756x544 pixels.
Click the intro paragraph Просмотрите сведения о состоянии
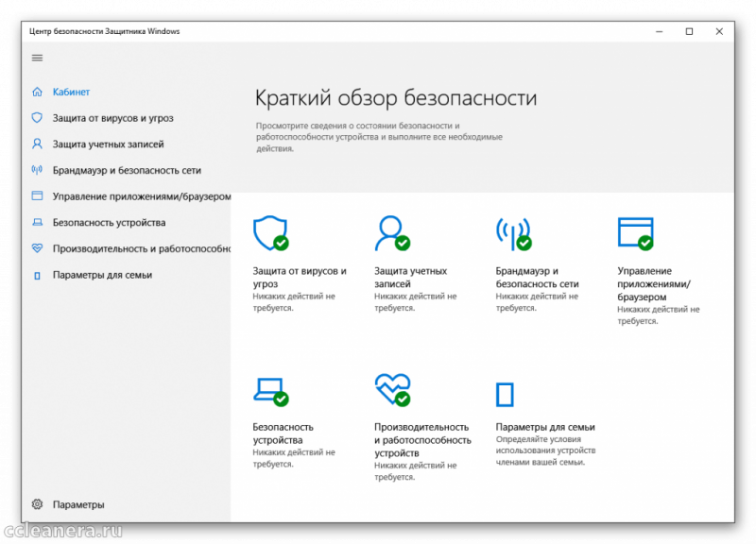[x=379, y=137]
